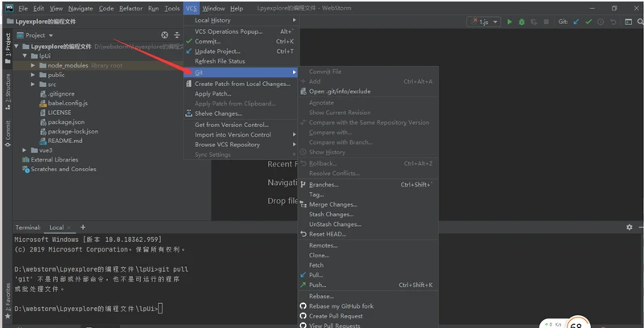Select Pull... from the Git submenu
This screenshot has width=644, height=328.
[x=316, y=275]
